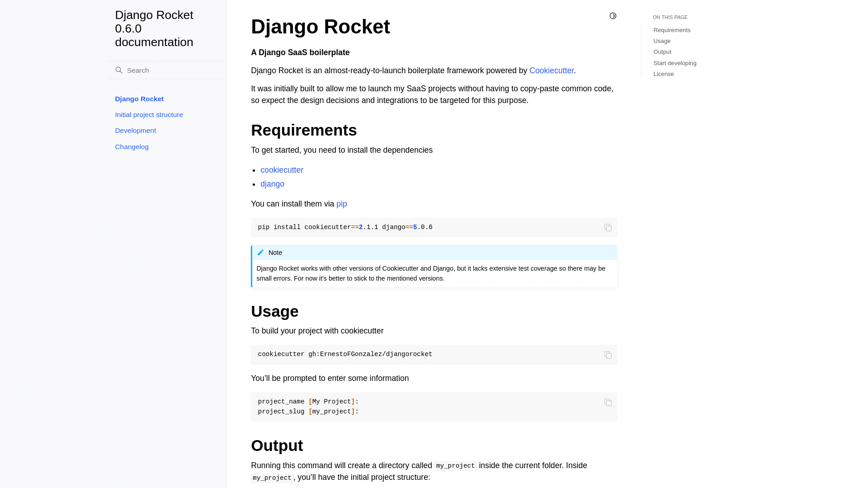Jump to Output via the right-side outline
Screen dimensions: 868x488
click(662, 52)
